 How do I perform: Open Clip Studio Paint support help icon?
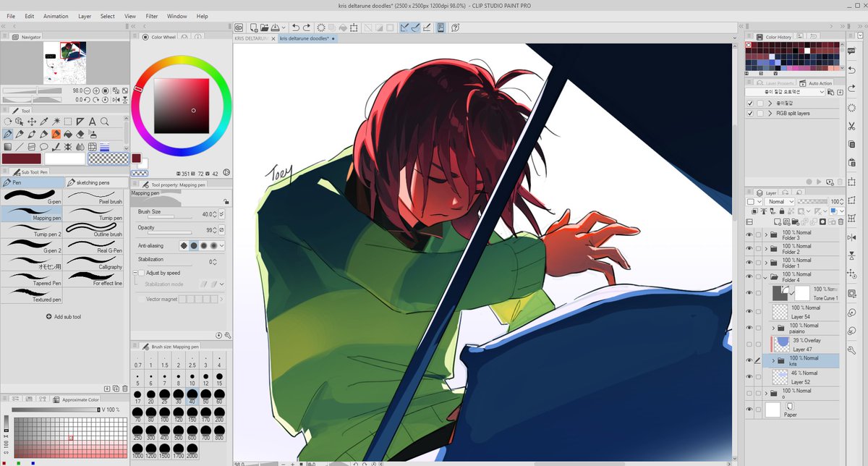click(x=455, y=27)
